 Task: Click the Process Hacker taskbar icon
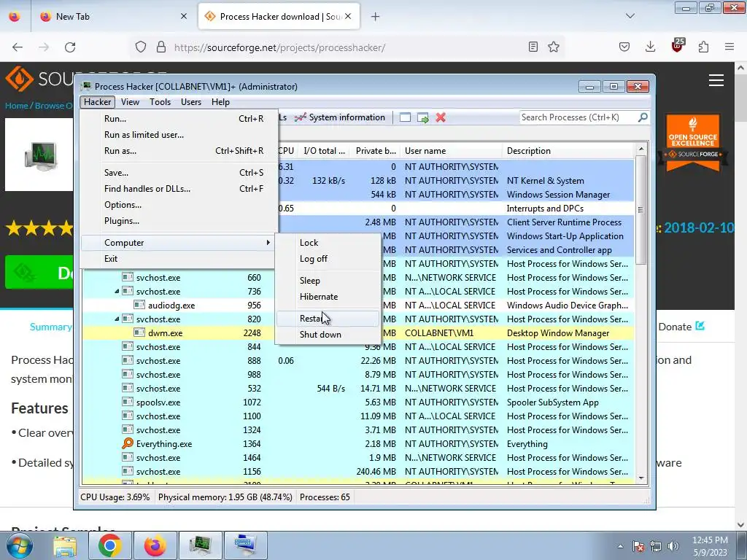tap(200, 545)
